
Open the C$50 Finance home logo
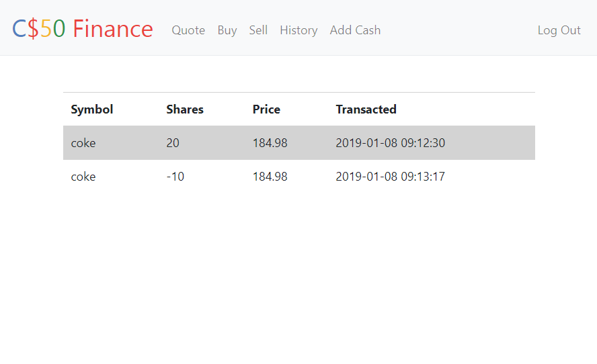point(82,28)
